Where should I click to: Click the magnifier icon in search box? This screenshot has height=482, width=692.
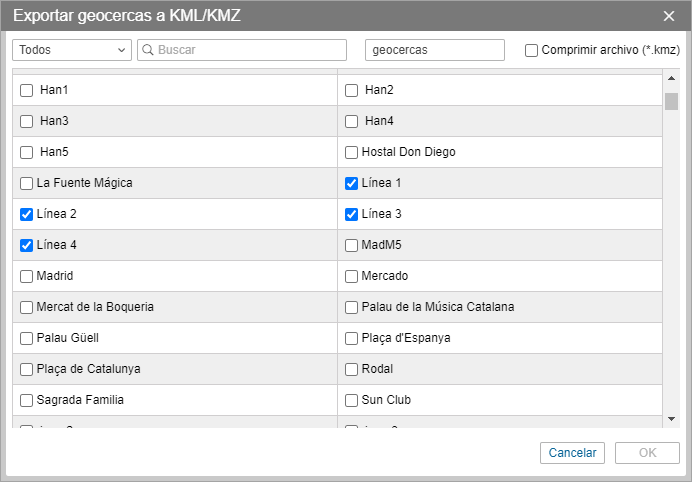click(x=147, y=50)
